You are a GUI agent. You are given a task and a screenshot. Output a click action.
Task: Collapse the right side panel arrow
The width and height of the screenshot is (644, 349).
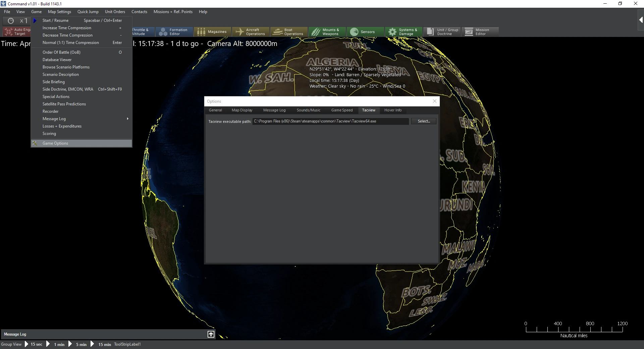click(x=640, y=20)
